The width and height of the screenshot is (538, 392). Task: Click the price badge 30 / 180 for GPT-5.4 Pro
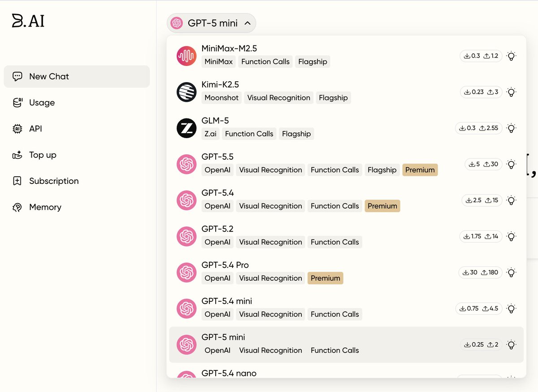pos(480,272)
